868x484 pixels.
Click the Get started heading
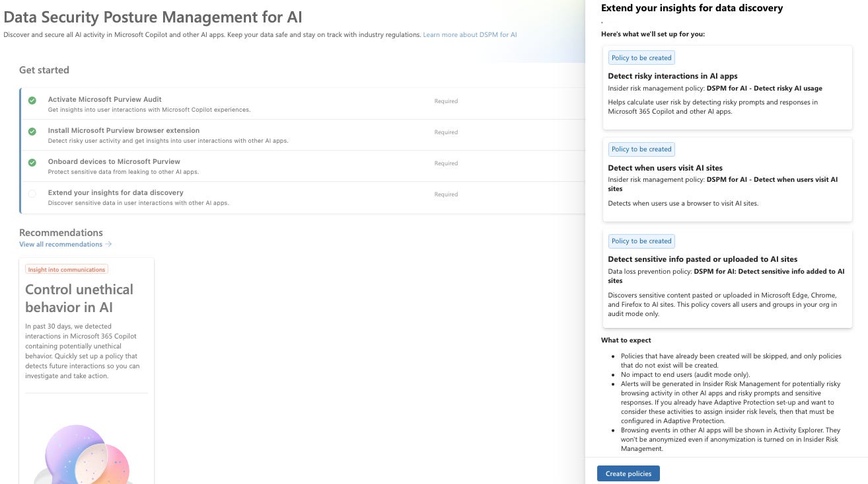coord(44,70)
